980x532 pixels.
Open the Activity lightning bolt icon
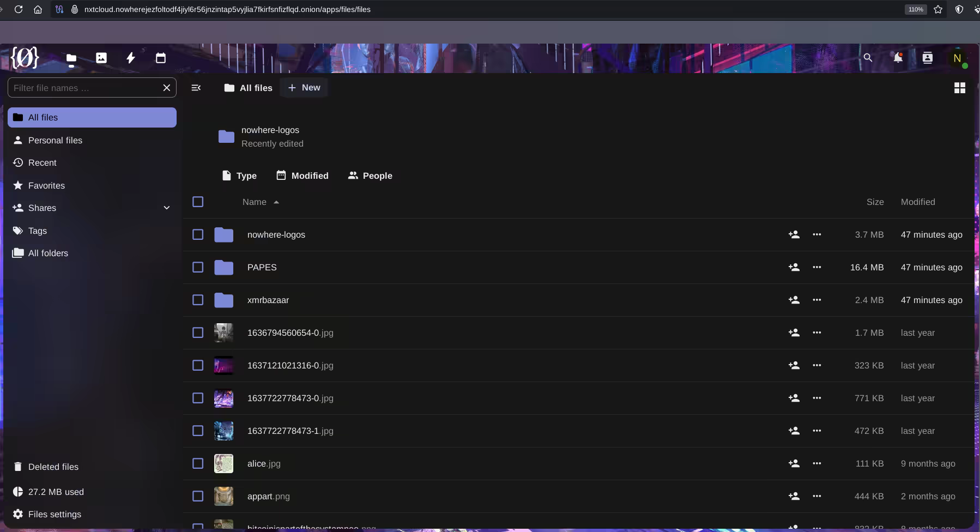[131, 58]
